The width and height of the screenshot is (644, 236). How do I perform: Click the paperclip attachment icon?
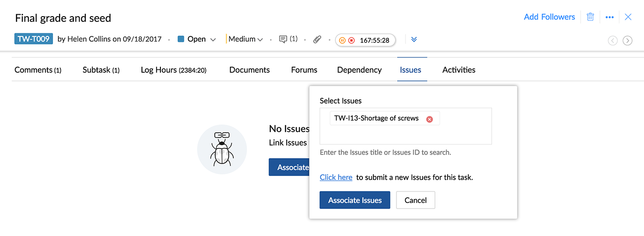[317, 40]
